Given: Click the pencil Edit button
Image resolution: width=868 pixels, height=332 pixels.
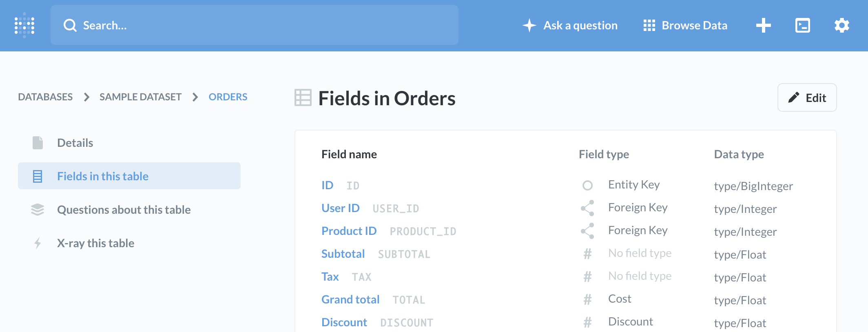Looking at the screenshot, I should pyautogui.click(x=807, y=97).
